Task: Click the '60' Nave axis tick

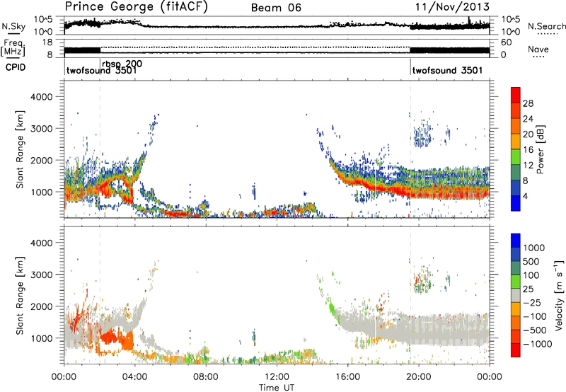Action: pyautogui.click(x=507, y=42)
